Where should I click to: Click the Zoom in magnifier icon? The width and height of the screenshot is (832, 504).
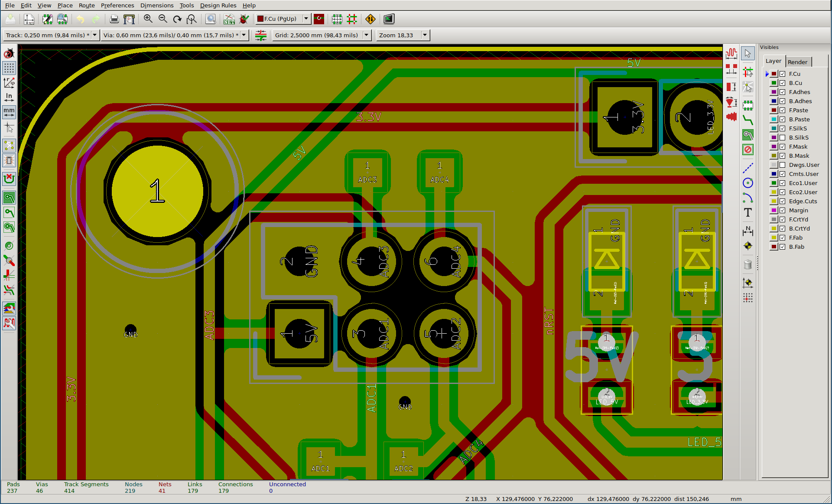[148, 19]
